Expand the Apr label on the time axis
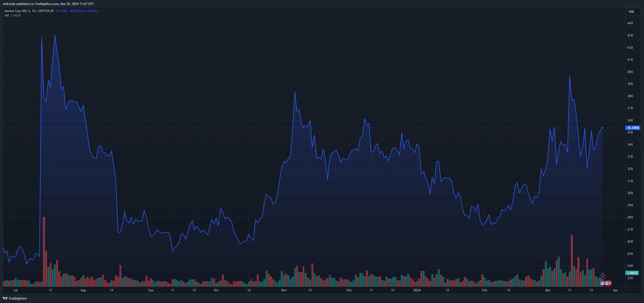This screenshot has width=644, height=303. pyautogui.click(x=615, y=290)
